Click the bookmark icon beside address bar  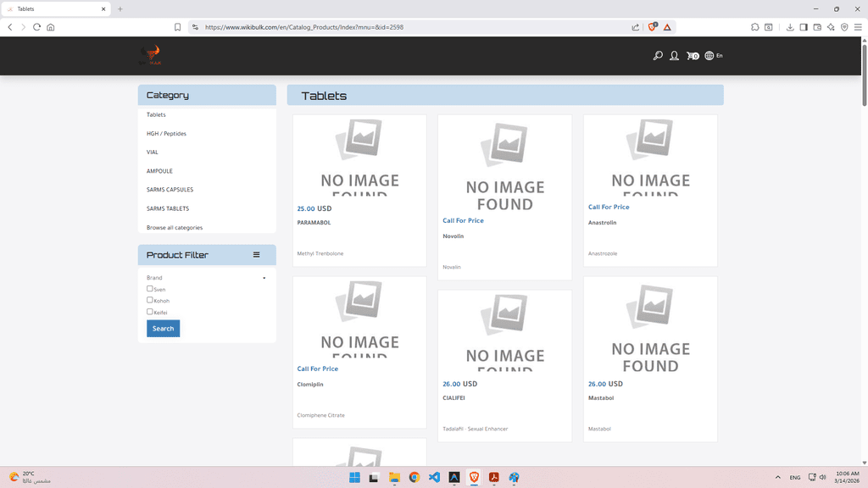coord(177,27)
